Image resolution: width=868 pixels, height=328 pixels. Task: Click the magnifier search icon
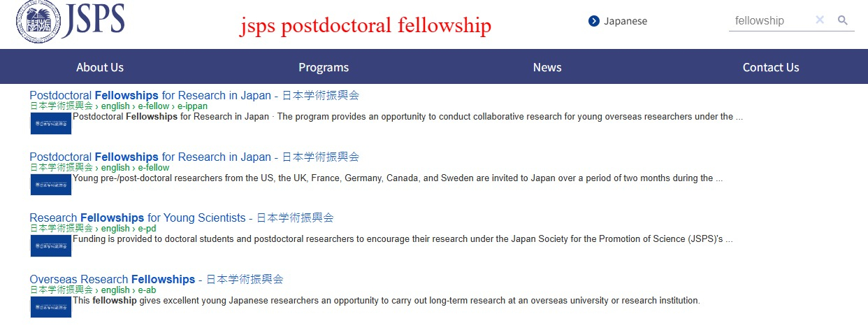click(843, 20)
